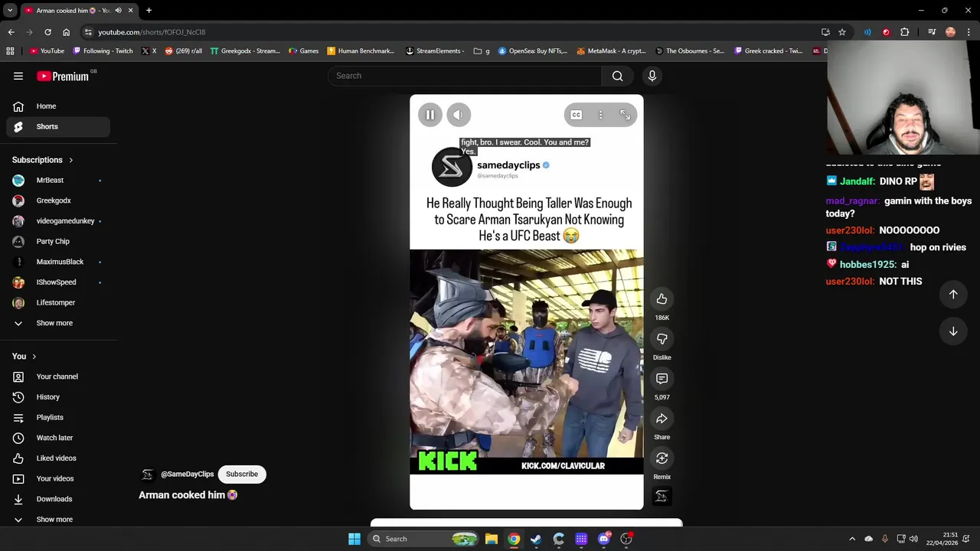Image resolution: width=980 pixels, height=551 pixels.
Task: Show more subscriptions
Action: point(58,323)
